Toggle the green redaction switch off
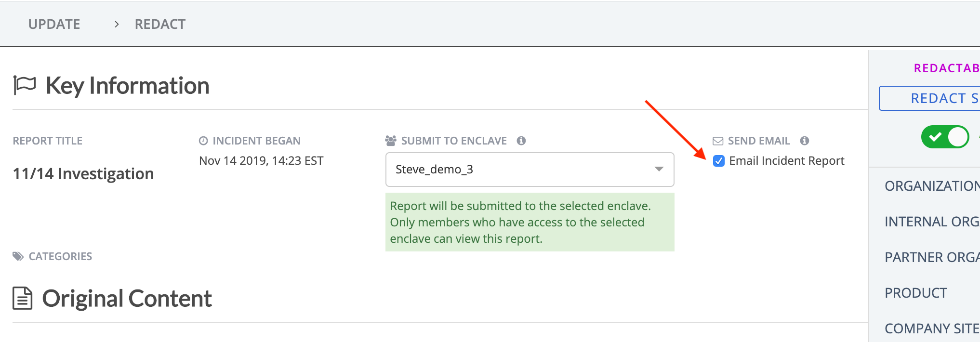The image size is (980, 342). tap(945, 137)
